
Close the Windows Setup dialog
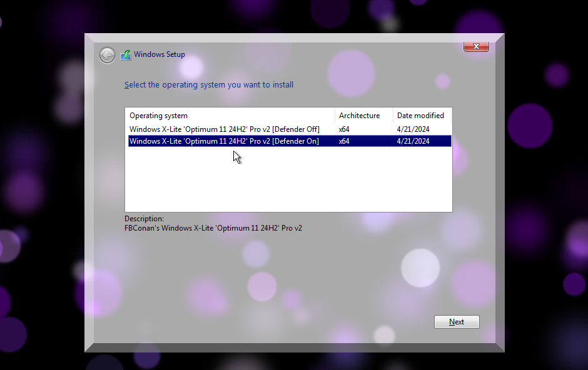[x=476, y=46]
